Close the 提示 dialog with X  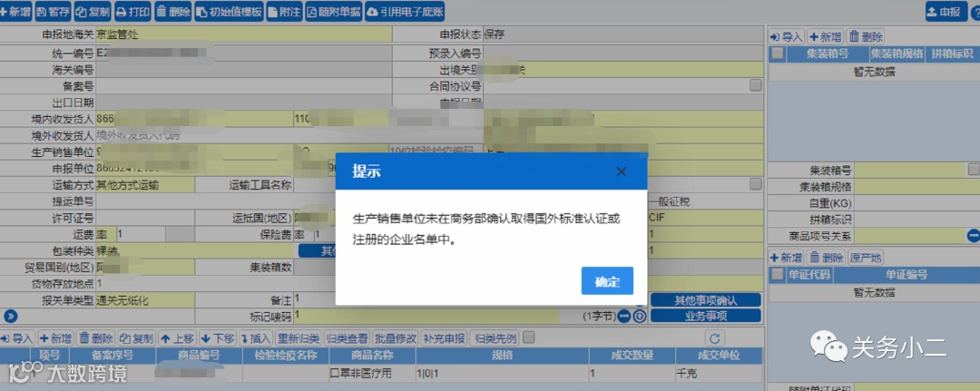621,171
